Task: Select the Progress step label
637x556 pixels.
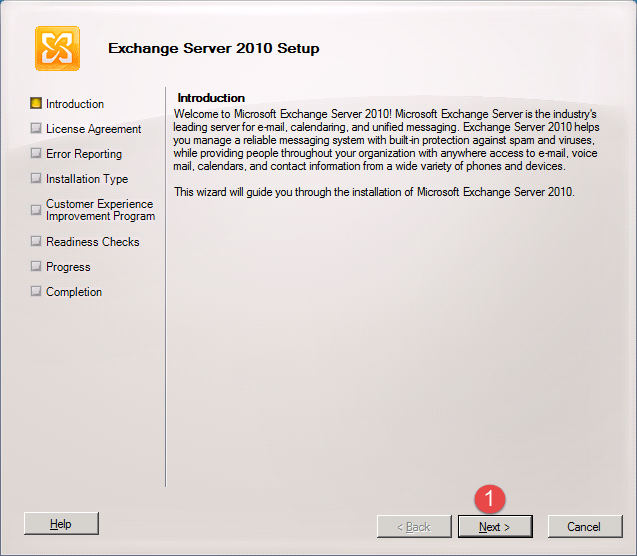Action: click(x=68, y=267)
